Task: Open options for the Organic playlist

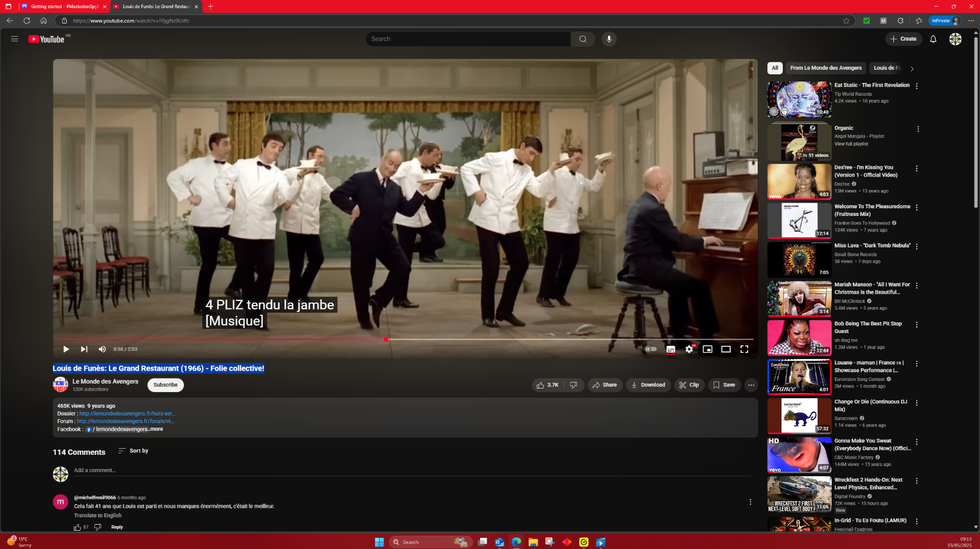Action: [918, 129]
